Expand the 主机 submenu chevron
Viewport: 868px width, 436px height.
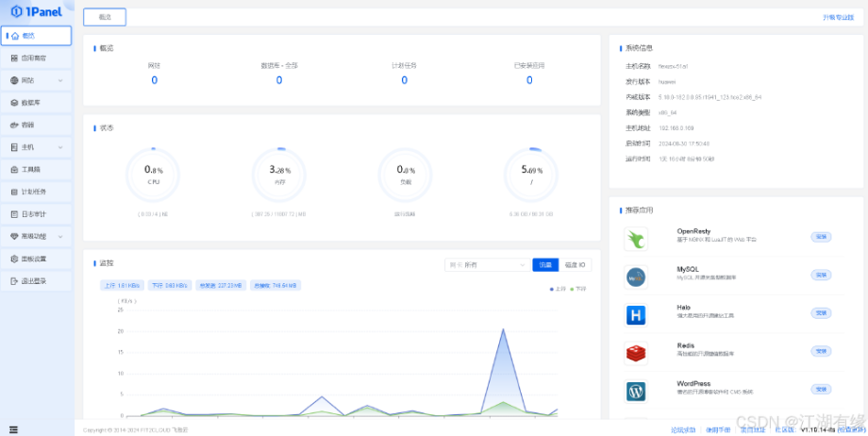click(x=60, y=147)
